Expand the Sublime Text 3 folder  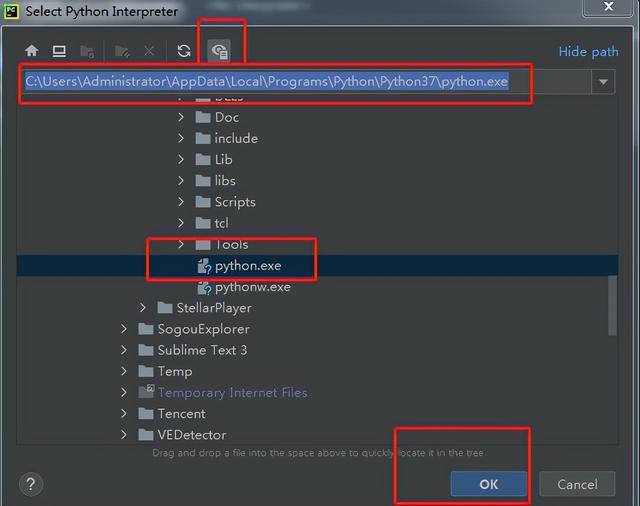click(124, 350)
